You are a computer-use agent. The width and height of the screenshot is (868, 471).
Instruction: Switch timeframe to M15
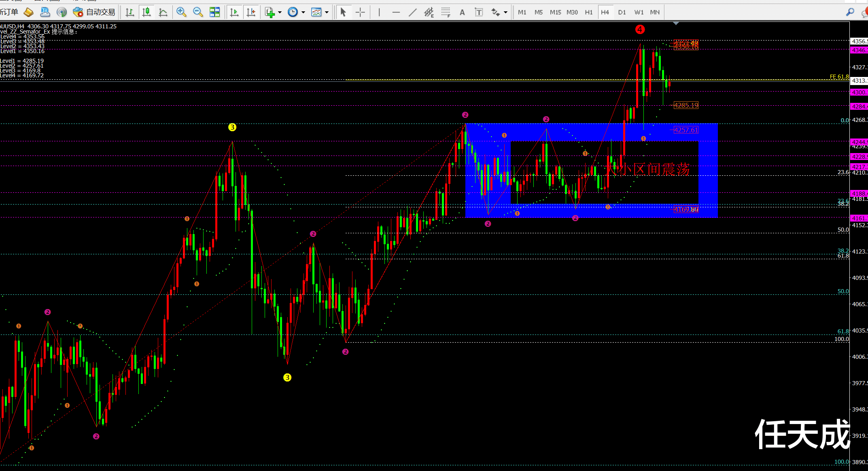click(555, 12)
